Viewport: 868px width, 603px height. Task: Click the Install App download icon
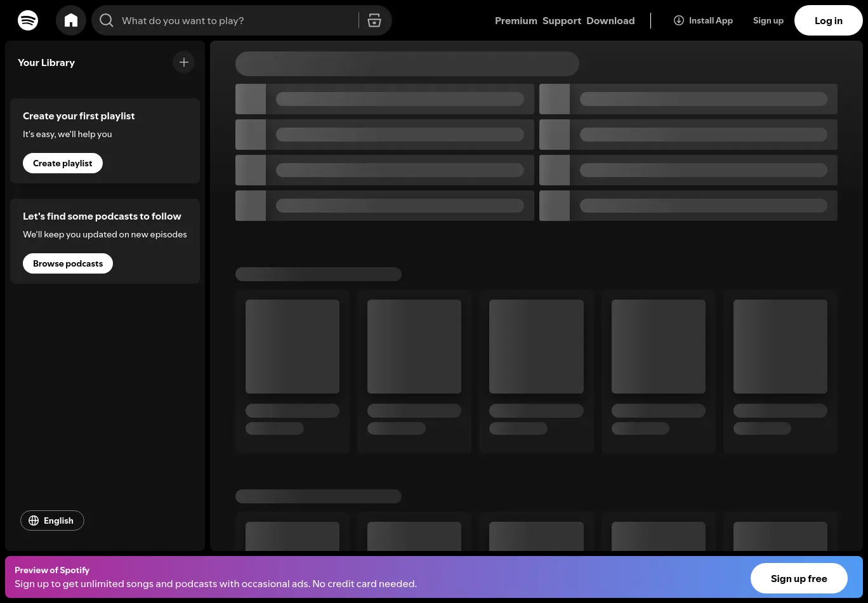point(679,20)
